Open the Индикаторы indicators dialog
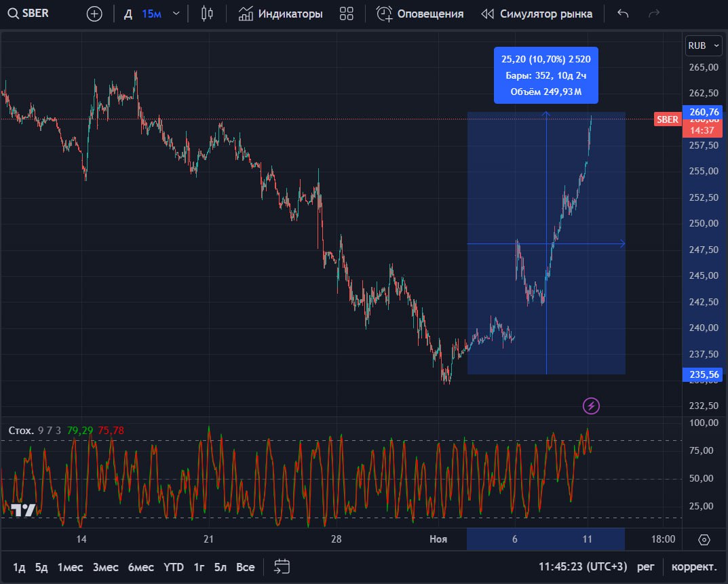728x584 pixels. coord(280,14)
